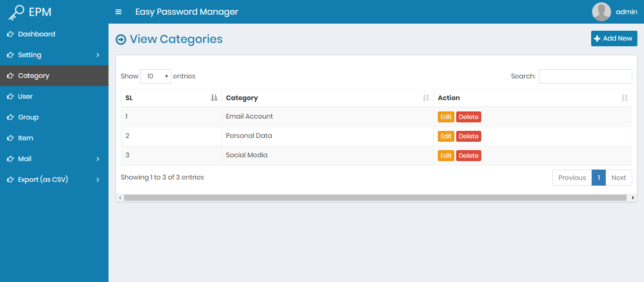Screen dimensions: 644x282
Task: Toggle the hamburger sidebar menu icon
Action: [x=118, y=12]
